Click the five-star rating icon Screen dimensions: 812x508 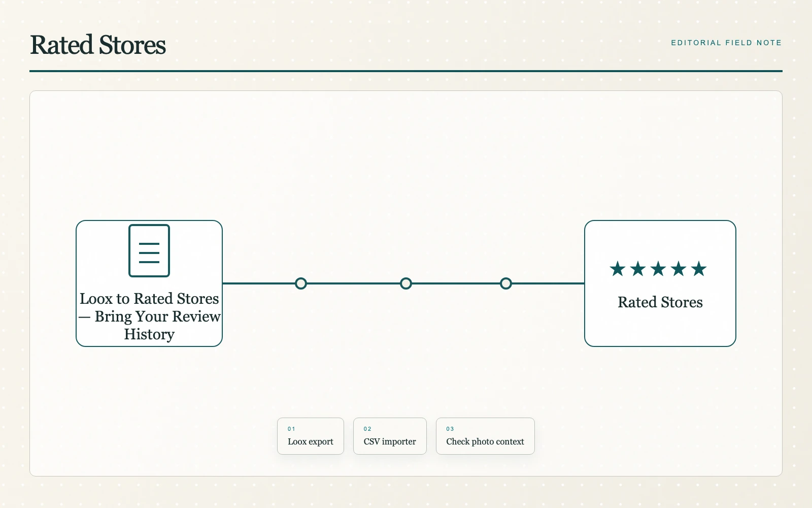[658, 269]
